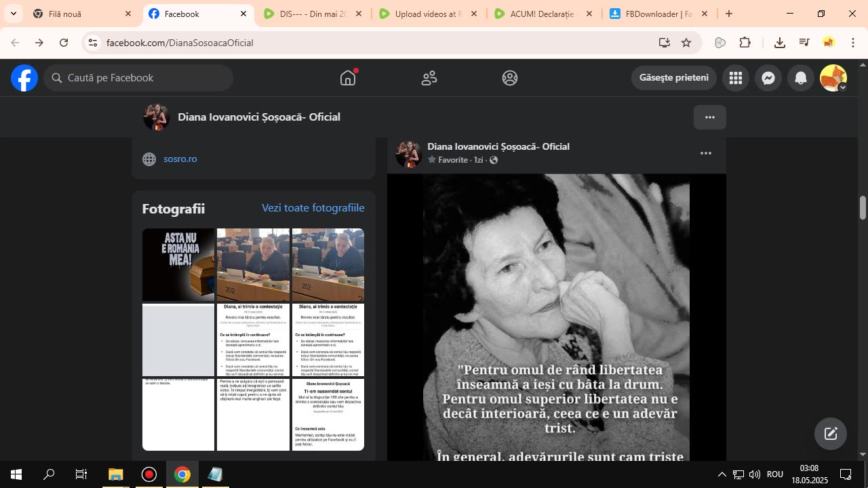This screenshot has width=868, height=488.
Task: Open the Facebook menu grid icon
Action: pyautogui.click(x=736, y=78)
